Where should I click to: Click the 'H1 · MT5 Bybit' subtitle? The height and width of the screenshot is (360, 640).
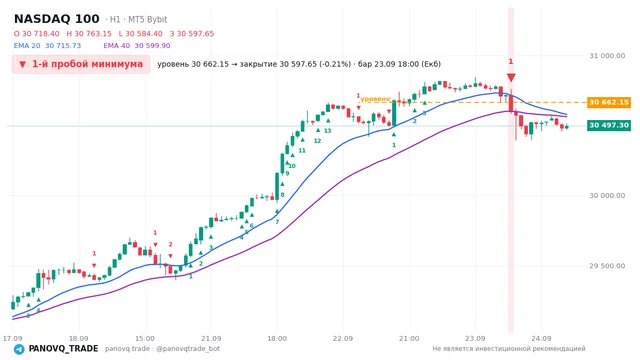[x=138, y=20]
